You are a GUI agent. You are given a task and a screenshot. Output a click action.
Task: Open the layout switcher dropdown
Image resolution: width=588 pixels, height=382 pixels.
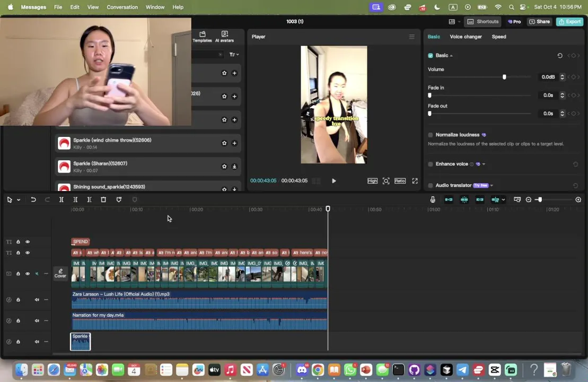click(x=454, y=22)
